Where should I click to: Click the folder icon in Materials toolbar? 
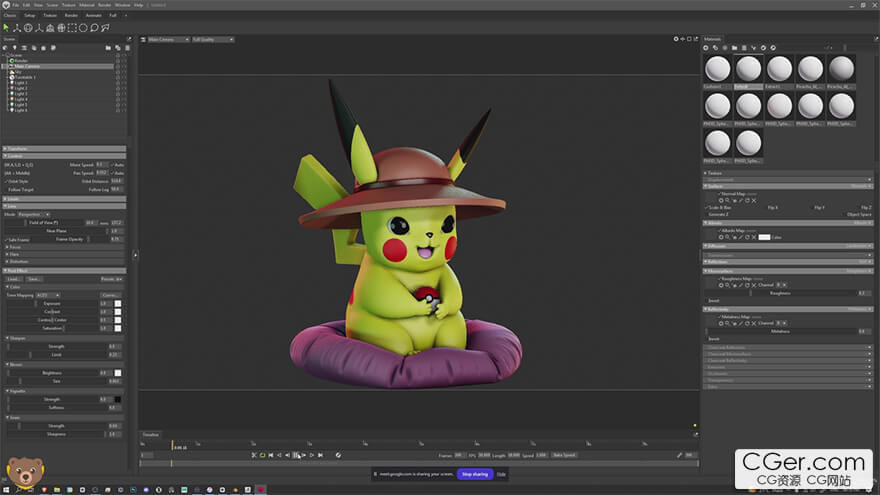coord(735,48)
